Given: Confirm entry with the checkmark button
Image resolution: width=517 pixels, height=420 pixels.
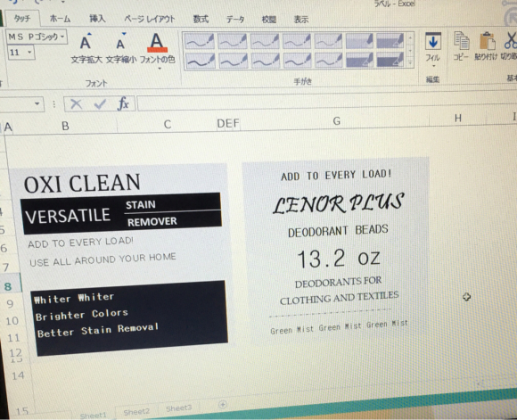Looking at the screenshot, I should coord(100,104).
